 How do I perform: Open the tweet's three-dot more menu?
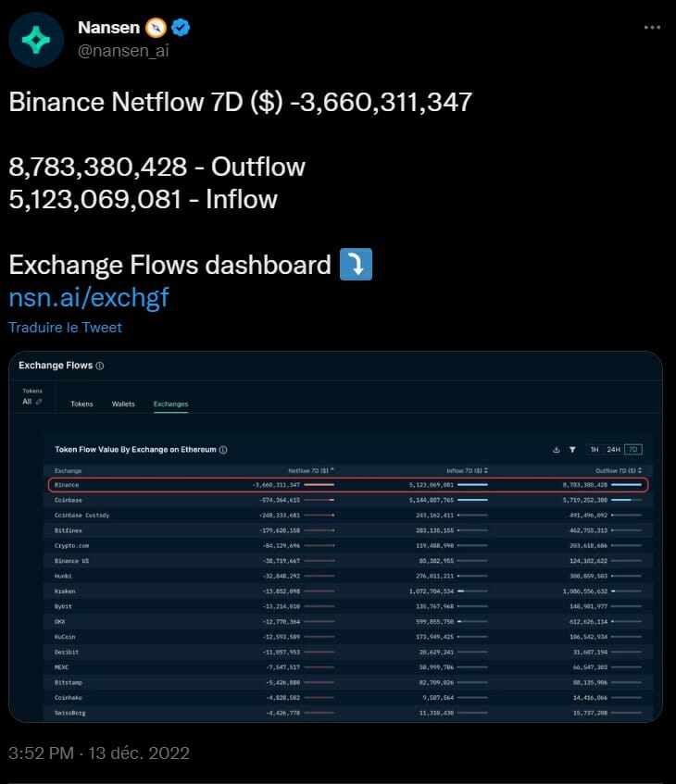pyautogui.click(x=653, y=27)
